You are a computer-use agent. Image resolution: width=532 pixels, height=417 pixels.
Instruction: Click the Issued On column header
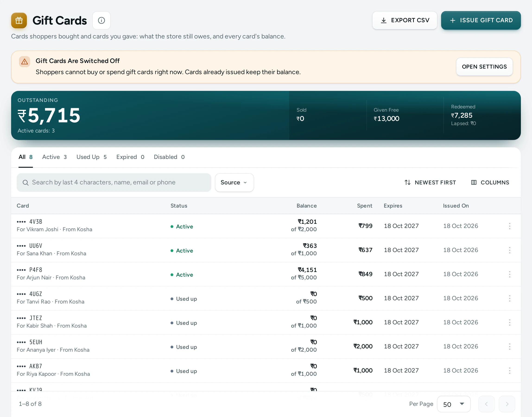456,206
